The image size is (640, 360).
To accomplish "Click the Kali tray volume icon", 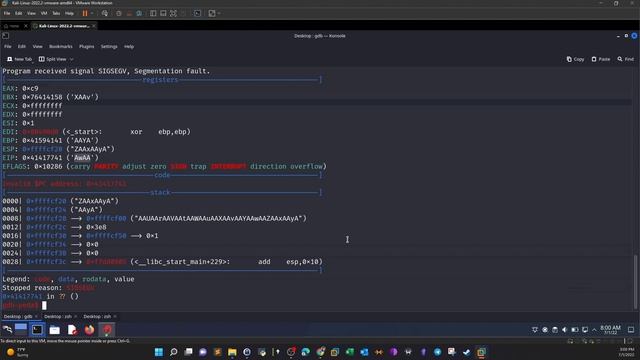I will (x=564, y=330).
